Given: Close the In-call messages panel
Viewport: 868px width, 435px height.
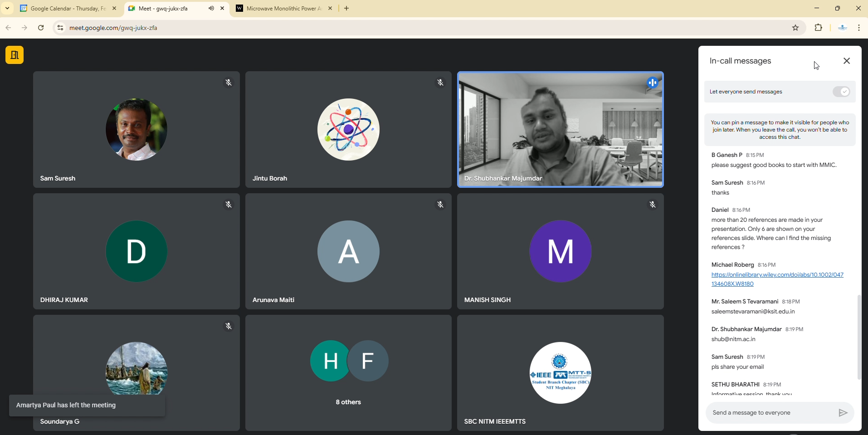Looking at the screenshot, I should [x=846, y=61].
